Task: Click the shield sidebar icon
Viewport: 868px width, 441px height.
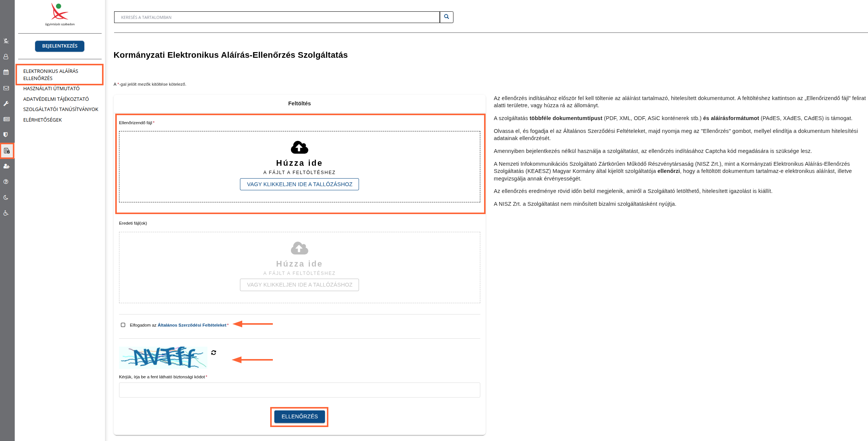Action: (6, 134)
